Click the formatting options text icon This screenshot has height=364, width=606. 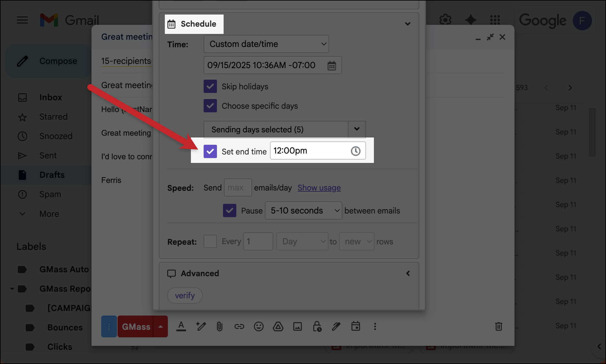181,326
